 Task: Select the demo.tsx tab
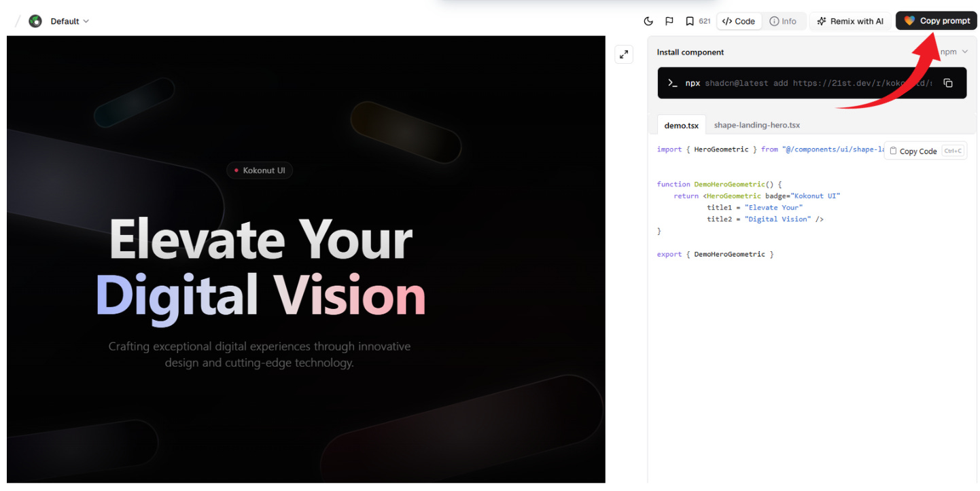682,125
